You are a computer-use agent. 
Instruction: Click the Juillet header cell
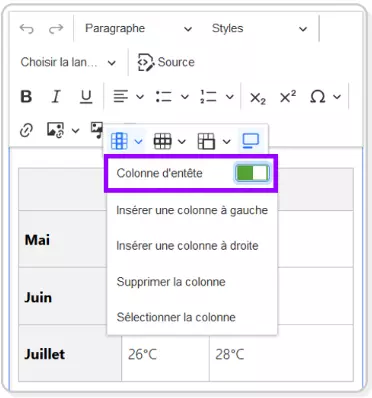70,354
